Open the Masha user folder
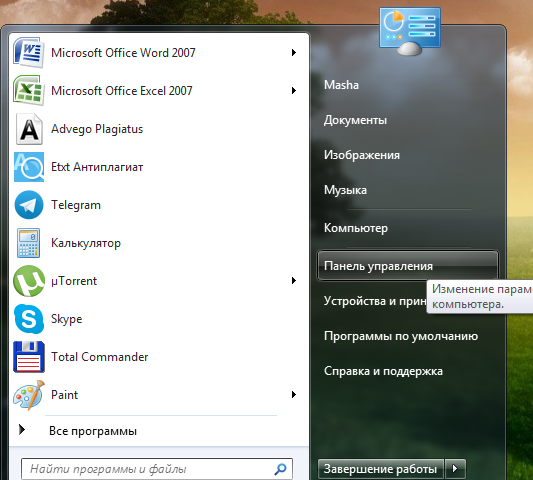533x480 pixels. 341,85
